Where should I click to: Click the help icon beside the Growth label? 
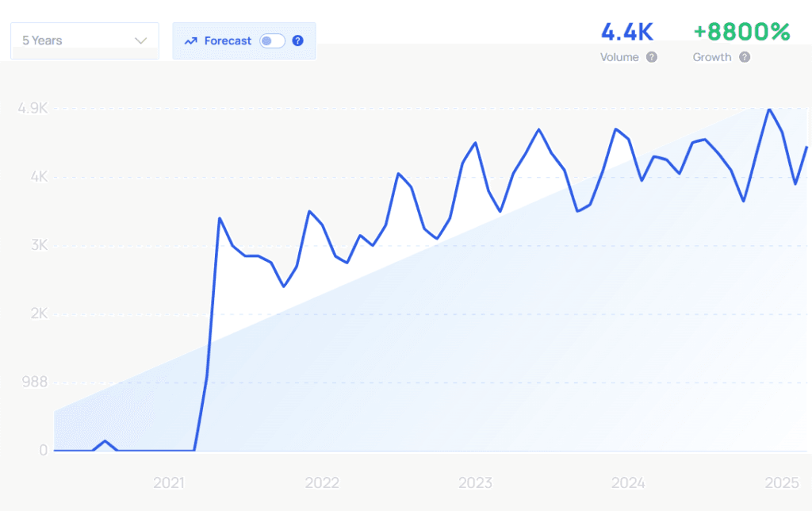pos(744,57)
